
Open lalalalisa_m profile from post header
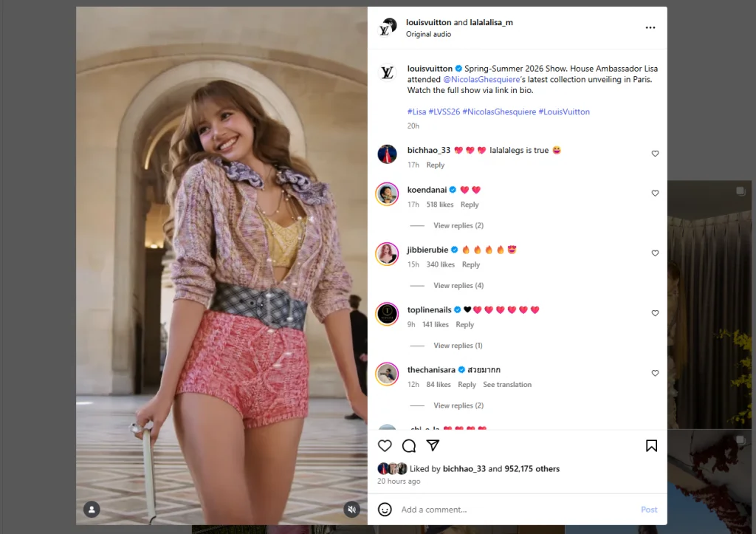[x=491, y=22]
